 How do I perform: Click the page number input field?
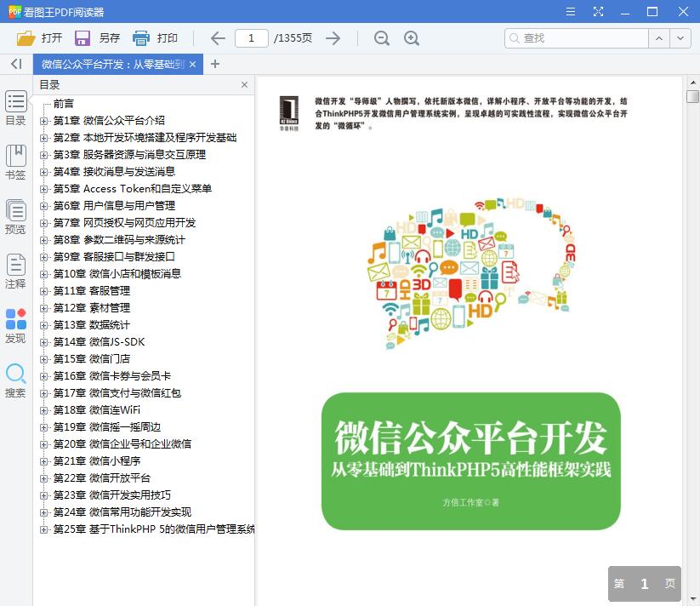[x=252, y=38]
